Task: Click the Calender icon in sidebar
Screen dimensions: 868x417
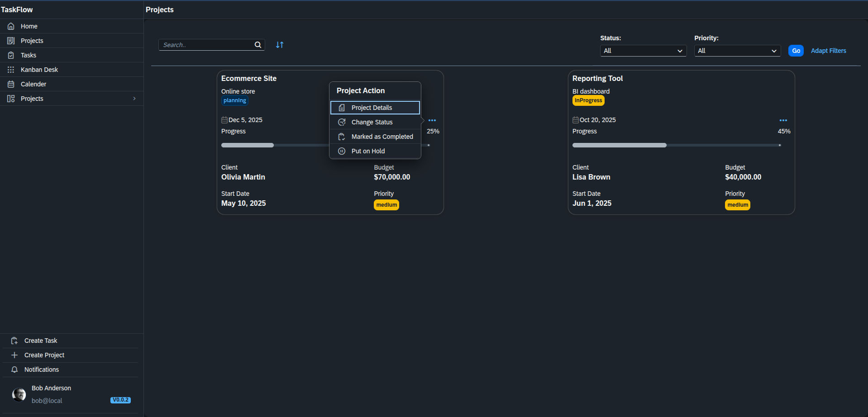Action: pos(11,84)
